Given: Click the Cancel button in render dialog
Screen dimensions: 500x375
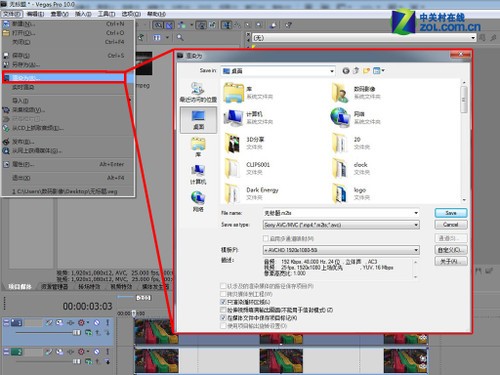Looking at the screenshot, I should (x=451, y=225).
